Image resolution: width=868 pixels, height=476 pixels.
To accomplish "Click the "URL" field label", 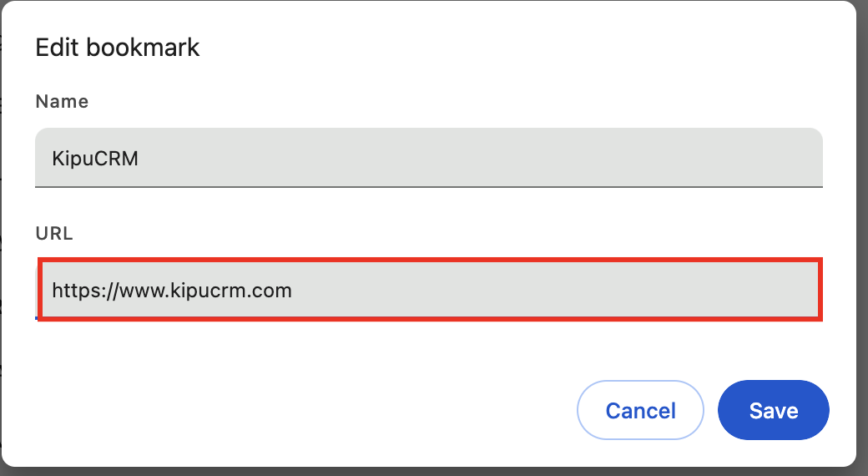I will 54,234.
